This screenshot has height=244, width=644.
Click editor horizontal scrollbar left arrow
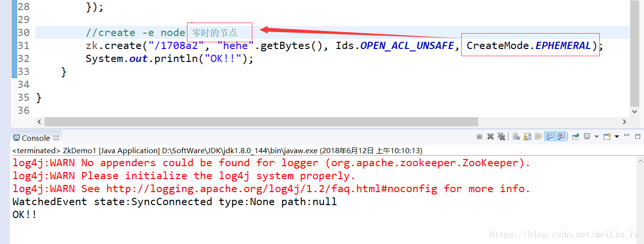[39, 122]
